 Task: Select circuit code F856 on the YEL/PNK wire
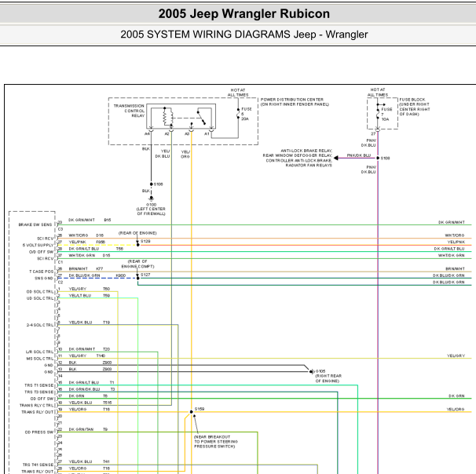click(101, 242)
